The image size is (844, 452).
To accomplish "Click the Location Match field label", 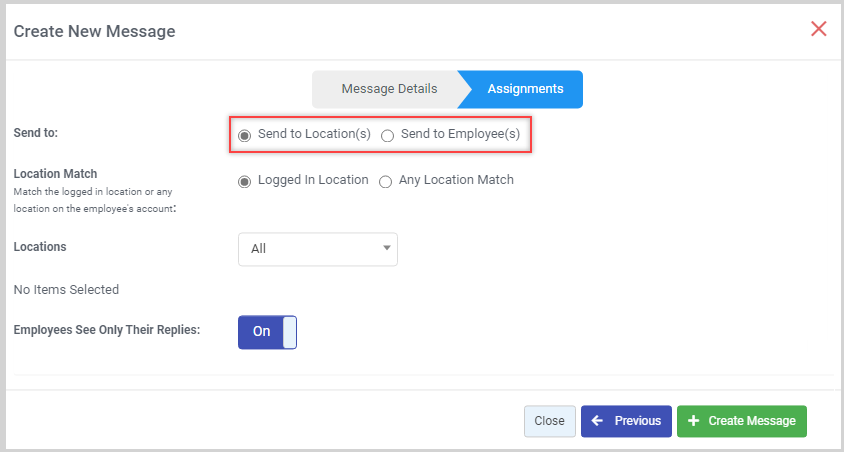I will pos(55,174).
